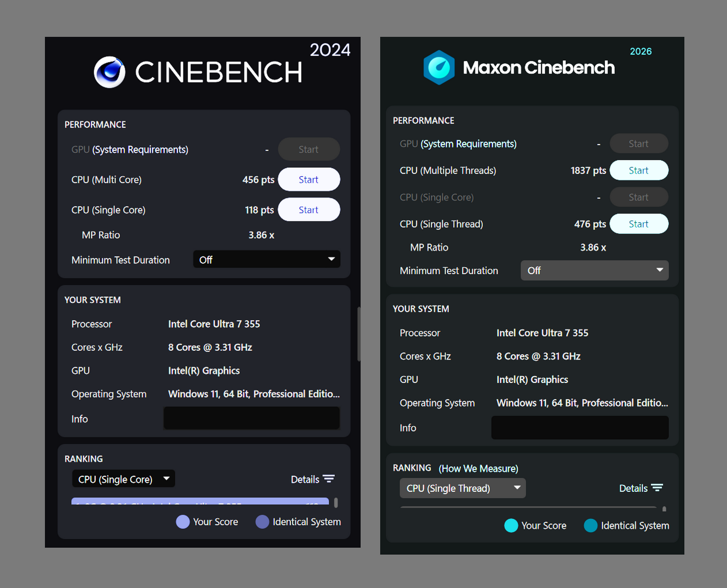Start CPU Single Thread test in 2026

(638, 224)
